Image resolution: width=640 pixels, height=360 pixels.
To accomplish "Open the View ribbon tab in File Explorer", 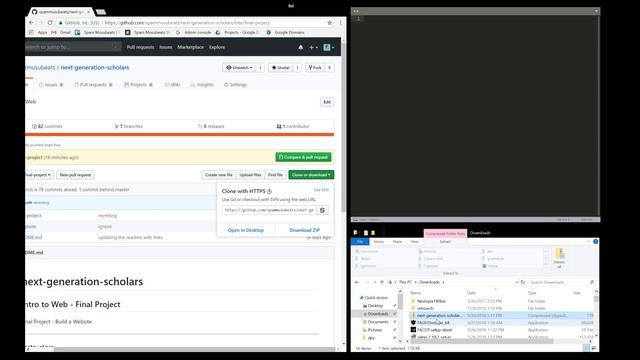I will (415, 242).
